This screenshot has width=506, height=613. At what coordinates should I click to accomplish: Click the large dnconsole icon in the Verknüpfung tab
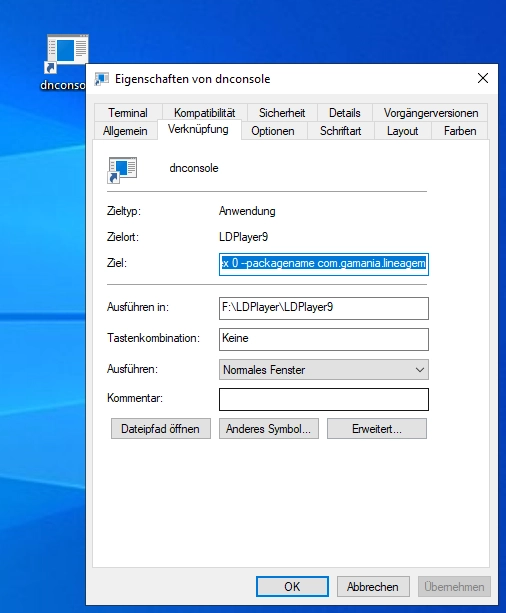[122, 170]
